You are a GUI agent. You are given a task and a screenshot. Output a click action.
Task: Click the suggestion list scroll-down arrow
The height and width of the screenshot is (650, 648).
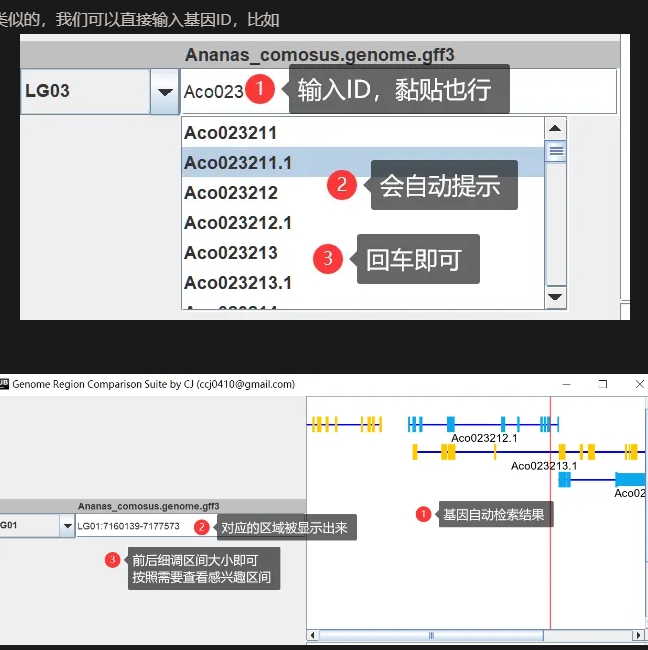click(555, 297)
